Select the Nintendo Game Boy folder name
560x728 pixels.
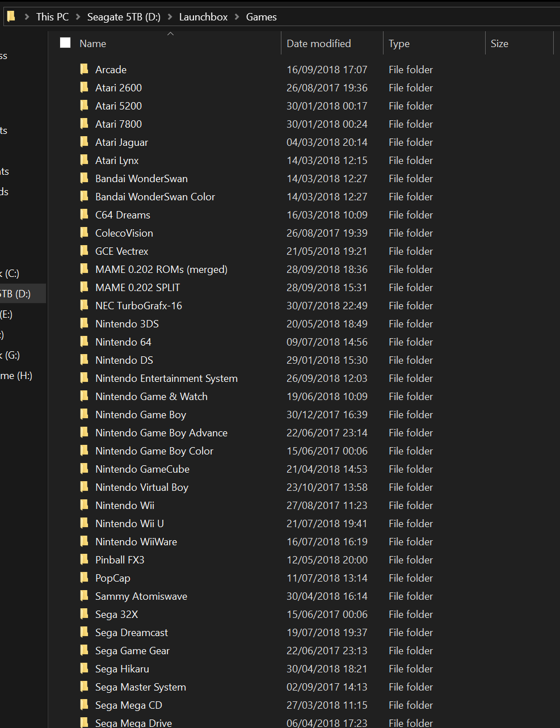(141, 415)
